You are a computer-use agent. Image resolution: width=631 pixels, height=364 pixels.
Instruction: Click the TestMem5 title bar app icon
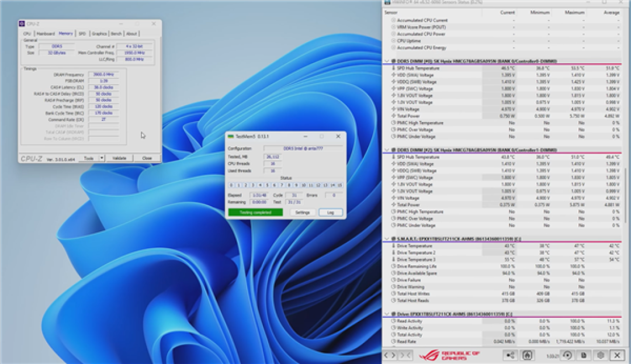(231, 136)
